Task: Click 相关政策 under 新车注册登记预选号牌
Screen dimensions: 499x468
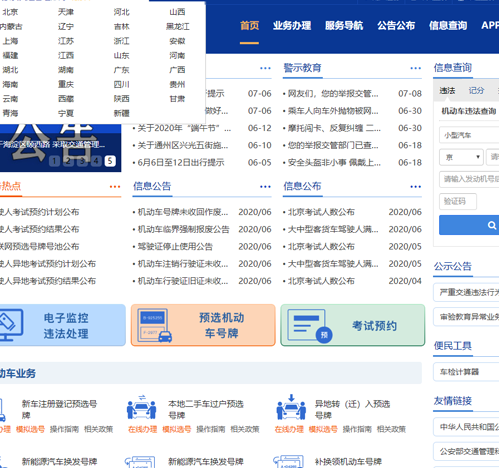Action: (x=98, y=429)
